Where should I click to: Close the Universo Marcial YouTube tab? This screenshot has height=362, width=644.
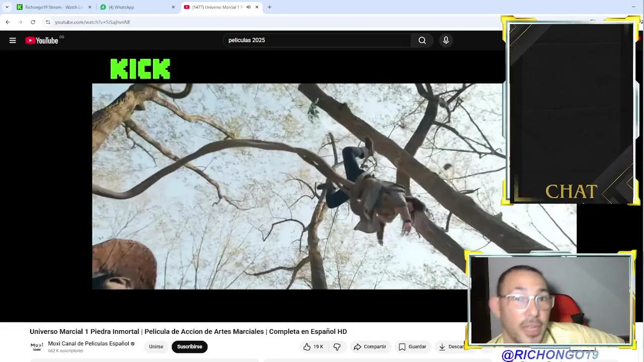tap(257, 7)
